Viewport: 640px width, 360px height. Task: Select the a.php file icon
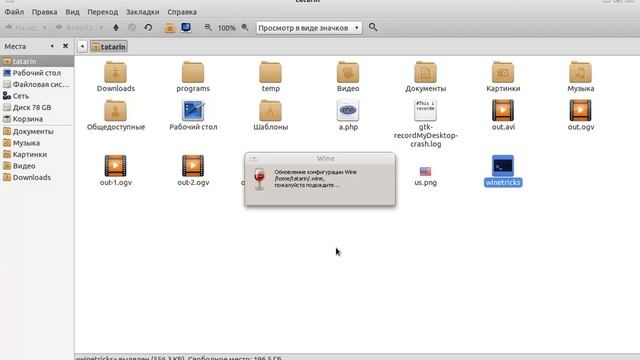point(348,111)
